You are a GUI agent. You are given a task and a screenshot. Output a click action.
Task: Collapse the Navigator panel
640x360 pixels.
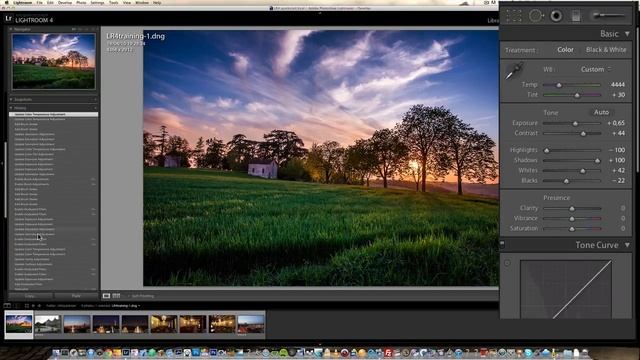[11, 29]
